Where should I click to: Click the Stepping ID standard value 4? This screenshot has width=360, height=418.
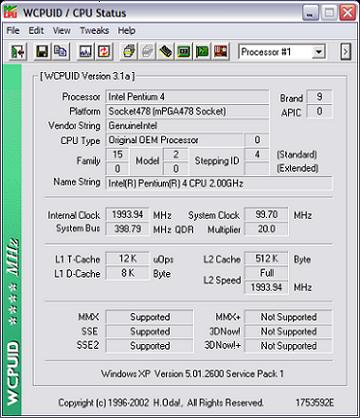point(257,155)
